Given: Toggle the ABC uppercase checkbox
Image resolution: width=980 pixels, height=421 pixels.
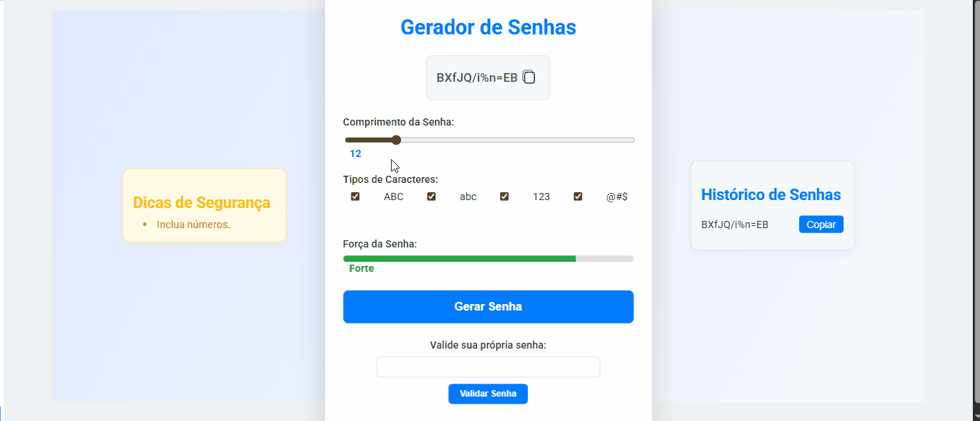Looking at the screenshot, I should click(355, 197).
